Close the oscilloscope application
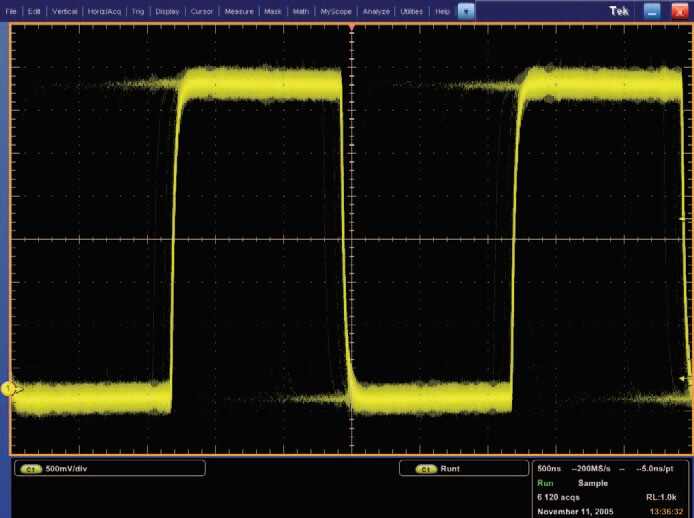This screenshot has width=694, height=518. click(680, 10)
